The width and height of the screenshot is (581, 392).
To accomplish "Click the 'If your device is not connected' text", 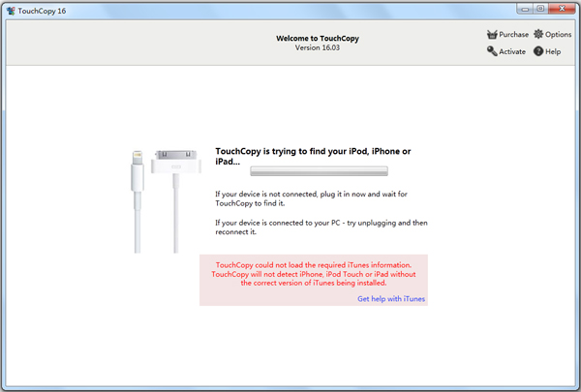I will [x=311, y=198].
